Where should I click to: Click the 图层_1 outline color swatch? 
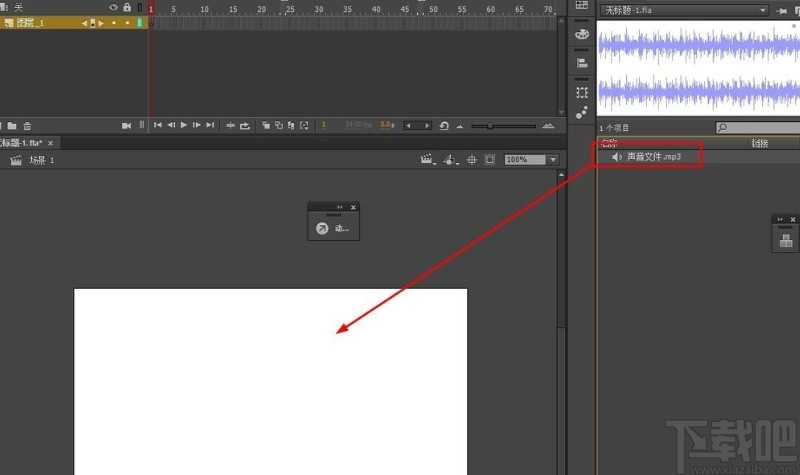[140, 23]
